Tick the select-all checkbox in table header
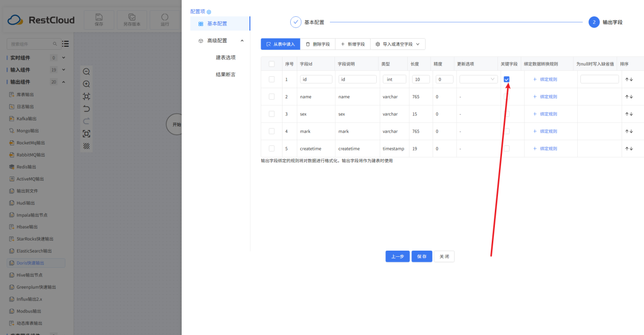644x335 pixels. [271, 64]
